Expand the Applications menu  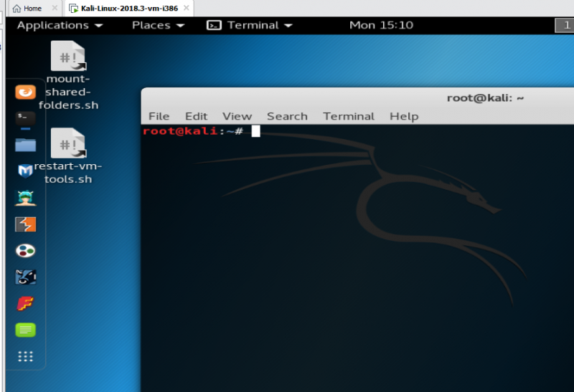coord(60,25)
